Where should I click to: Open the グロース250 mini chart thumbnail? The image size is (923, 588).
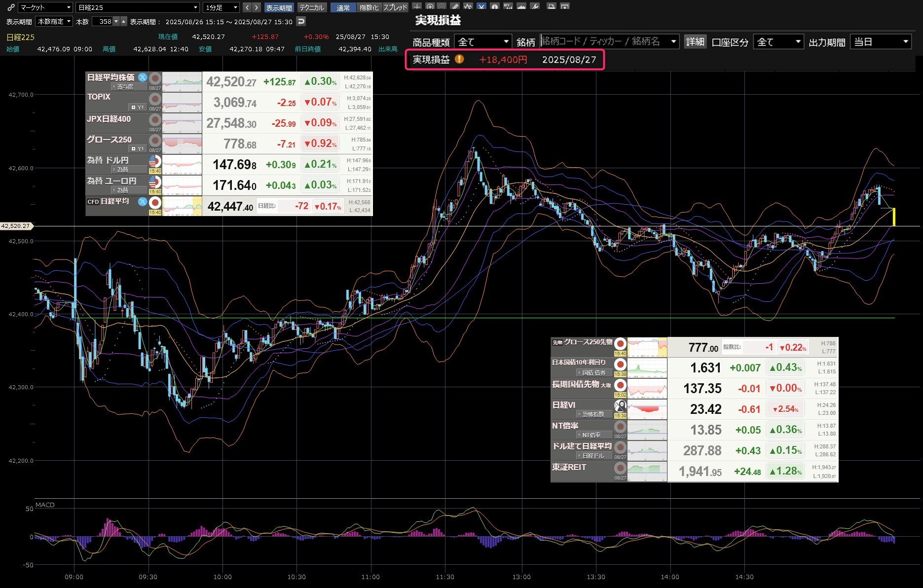tap(182, 144)
